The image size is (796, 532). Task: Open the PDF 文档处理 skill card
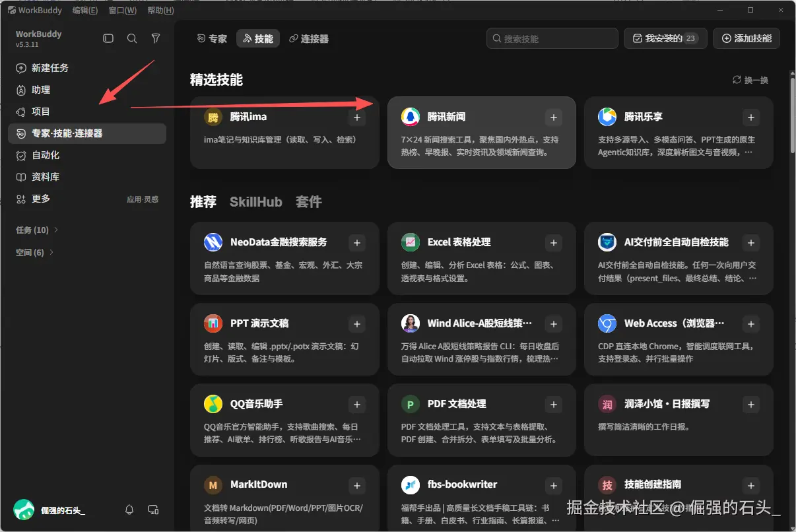coord(481,420)
